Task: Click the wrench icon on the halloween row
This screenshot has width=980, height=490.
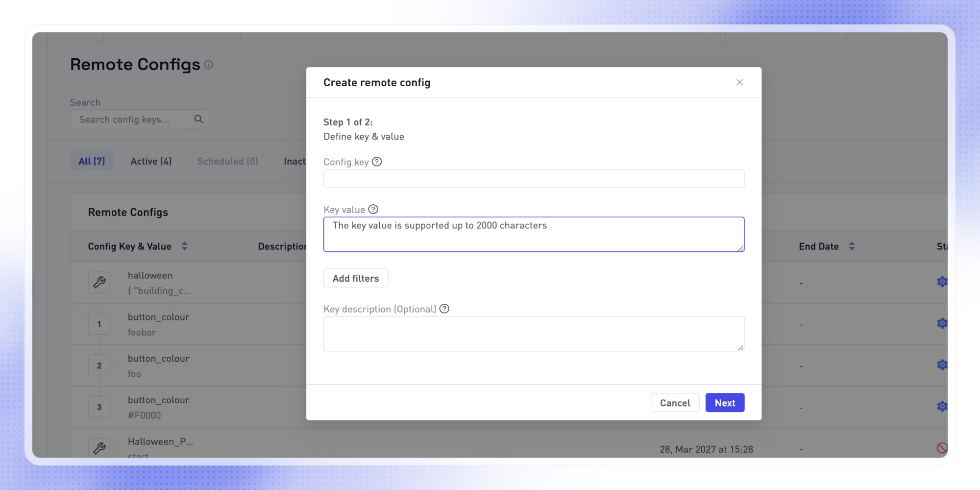Action: pyautogui.click(x=99, y=282)
